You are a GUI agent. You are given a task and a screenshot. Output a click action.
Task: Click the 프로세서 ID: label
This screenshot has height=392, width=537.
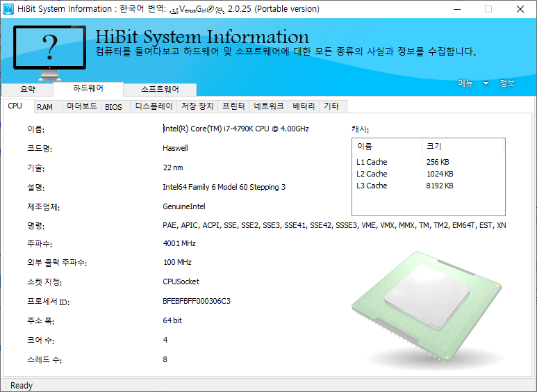click(49, 302)
